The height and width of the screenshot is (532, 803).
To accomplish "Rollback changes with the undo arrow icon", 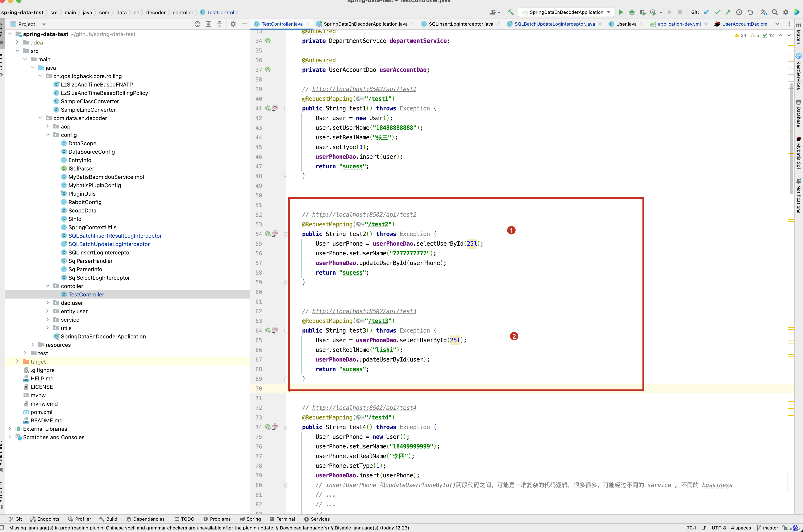I will pyautogui.click(x=750, y=12).
